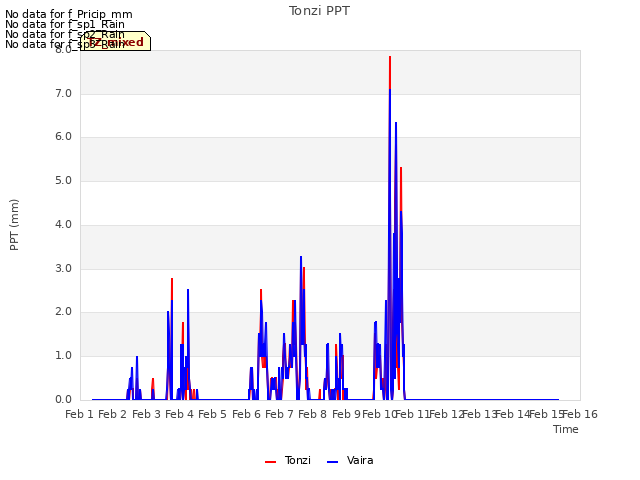Click the blue peak above 3.0 near Feb 8
Viewport: 640px width, 480px height.
tap(301, 257)
